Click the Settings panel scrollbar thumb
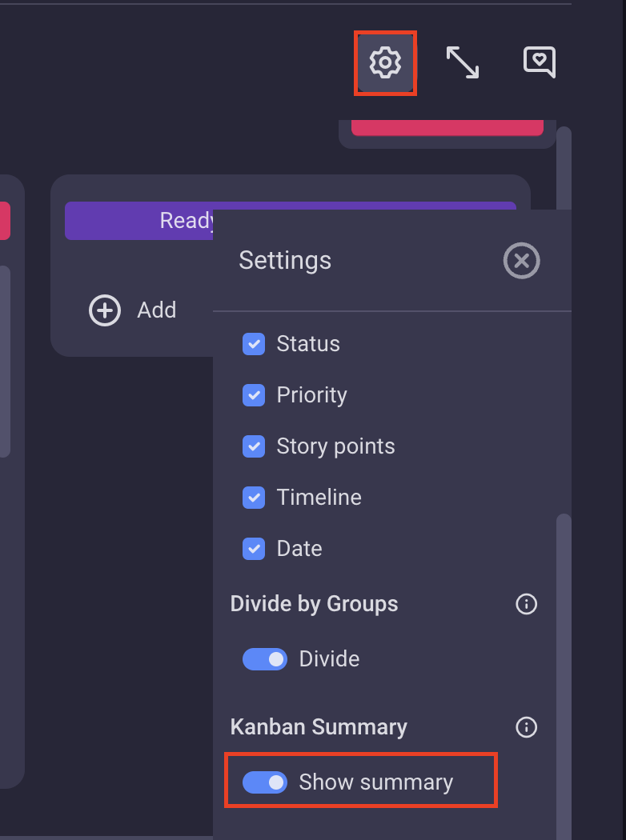The image size is (626, 840). pos(564,677)
